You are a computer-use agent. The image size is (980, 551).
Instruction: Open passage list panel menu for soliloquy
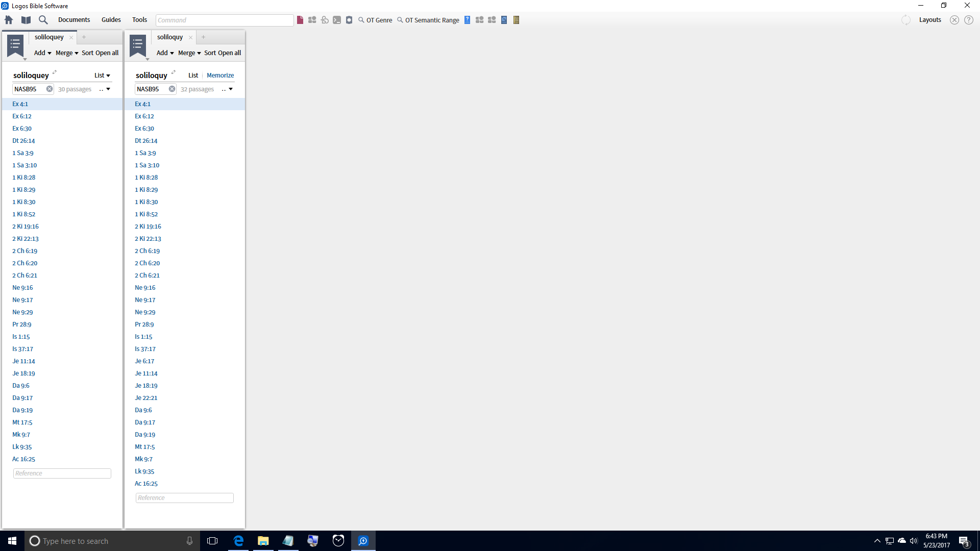pos(138,46)
